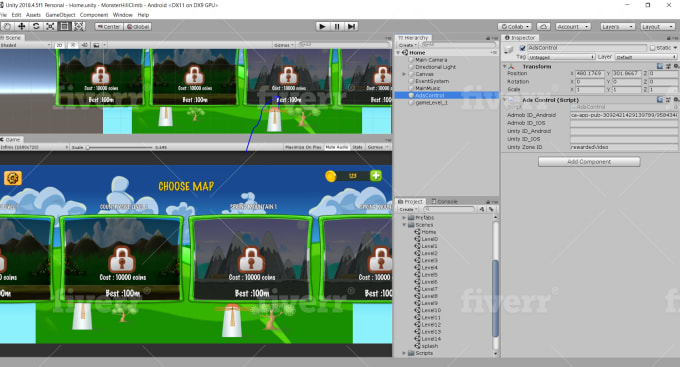Viewport: 680px width, 367px height.
Task: Click the Project panel vertical scrollbar
Action: pos(495,298)
